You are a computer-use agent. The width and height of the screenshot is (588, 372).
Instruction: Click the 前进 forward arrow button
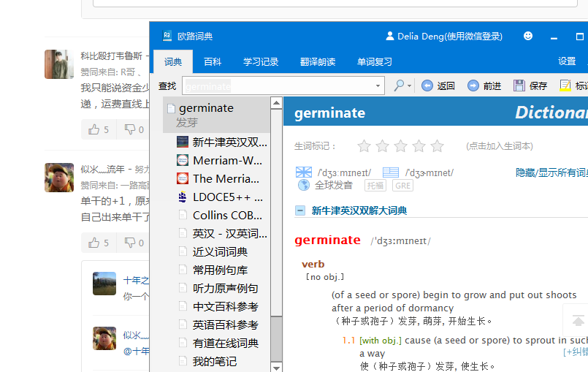click(x=484, y=86)
